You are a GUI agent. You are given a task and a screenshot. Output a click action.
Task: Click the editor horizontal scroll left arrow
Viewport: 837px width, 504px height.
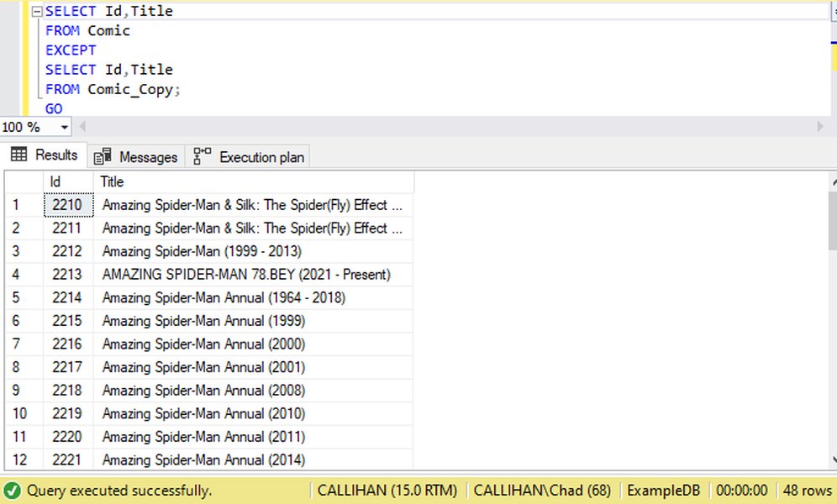(82, 127)
